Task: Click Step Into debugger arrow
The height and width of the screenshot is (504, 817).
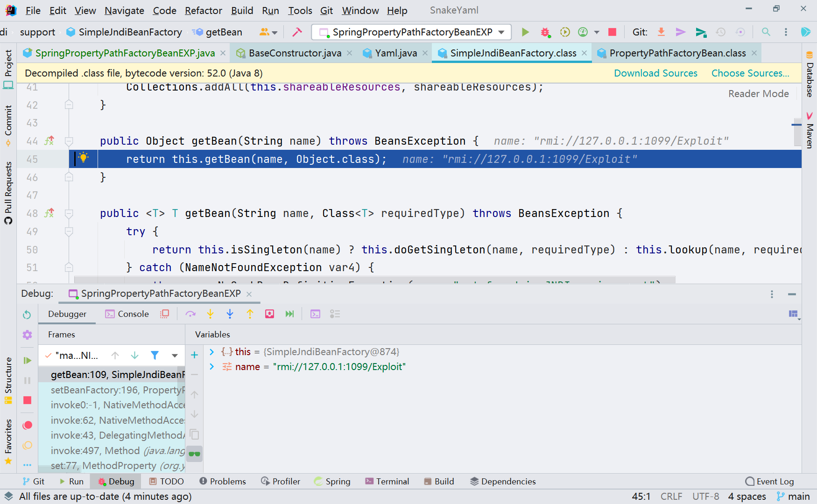Action: [211, 314]
